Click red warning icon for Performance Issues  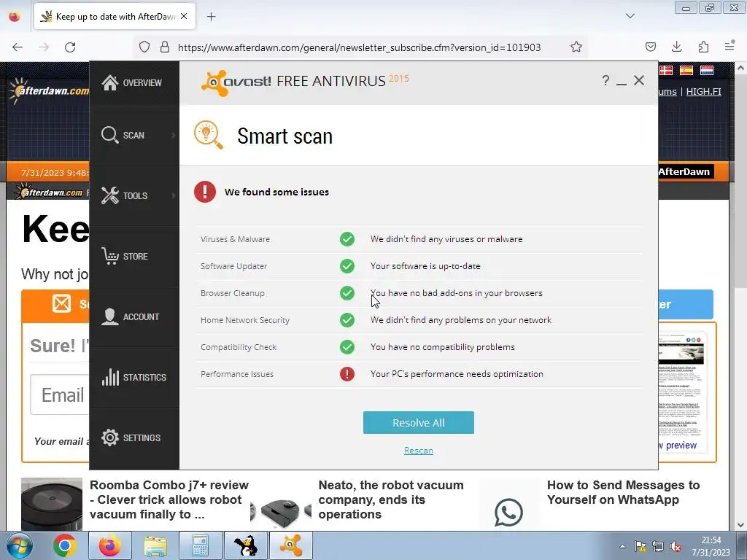pos(347,374)
